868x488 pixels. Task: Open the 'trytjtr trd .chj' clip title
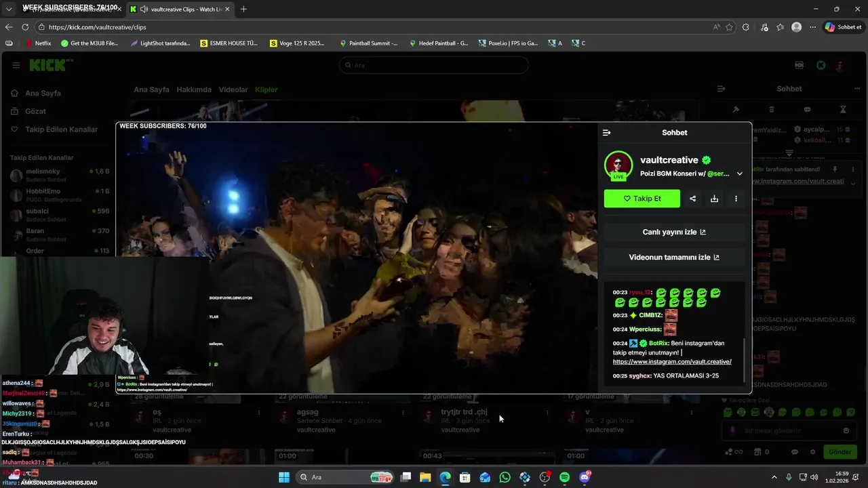pyautogui.click(x=465, y=412)
